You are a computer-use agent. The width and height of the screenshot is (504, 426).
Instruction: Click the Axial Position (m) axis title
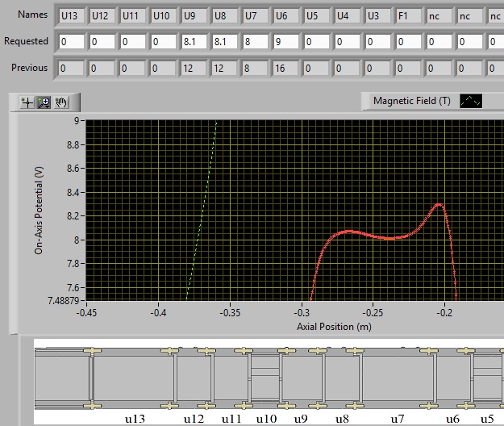point(334,327)
